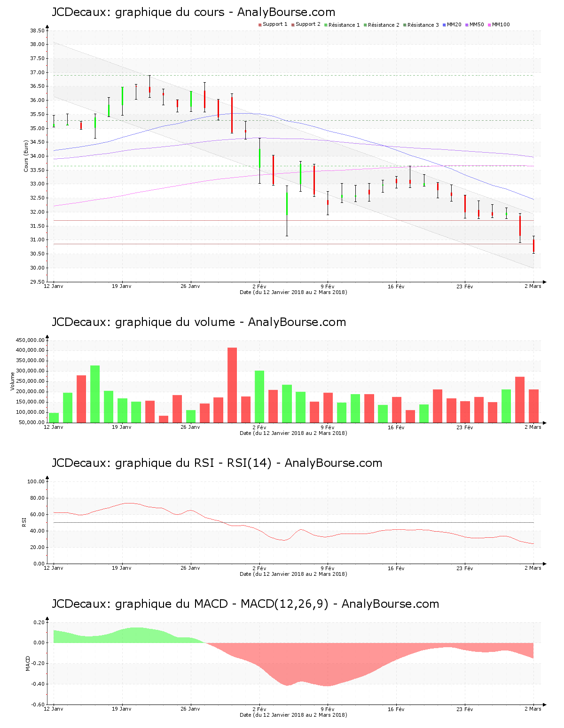Click the '29.50' price axis value
Screen dimensions: 564x728
pyautogui.click(x=37, y=282)
